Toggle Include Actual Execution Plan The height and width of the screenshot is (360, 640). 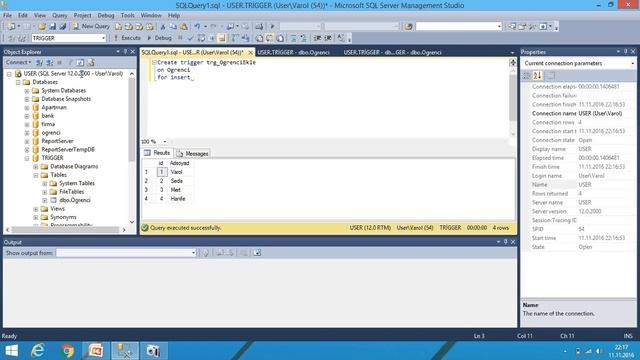[235, 38]
